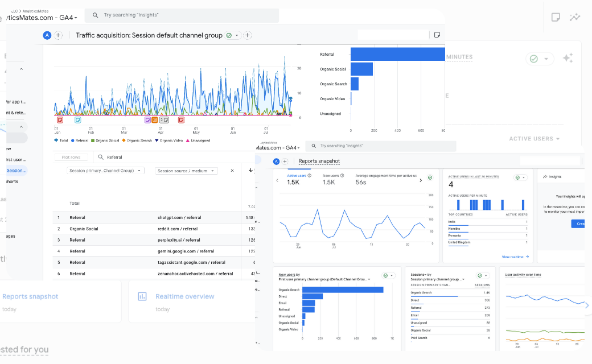Toggle the Organic Search series in the legend

tap(137, 140)
